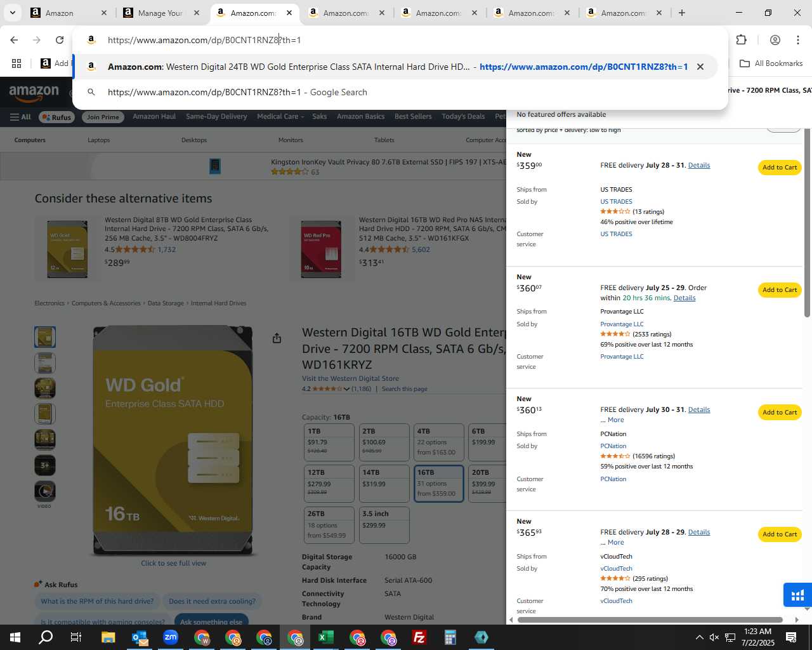The height and width of the screenshot is (650, 812).
Task: Open FileZilla from the taskbar
Action: click(419, 637)
